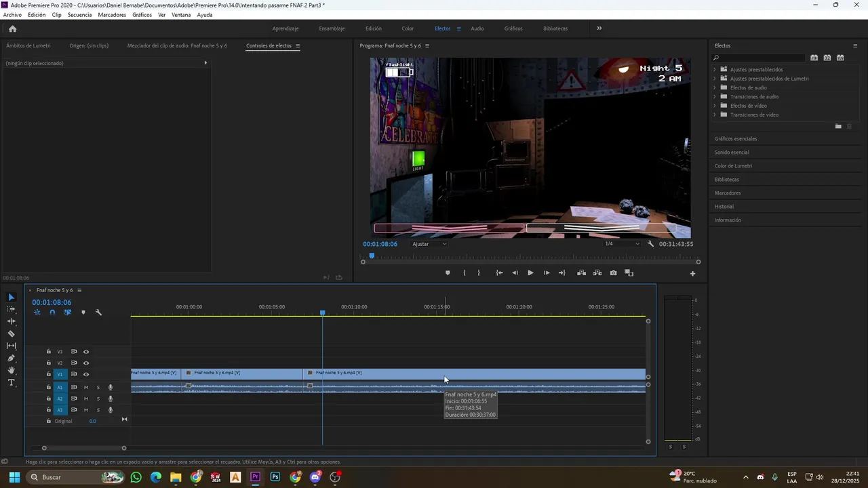The height and width of the screenshot is (488, 868).
Task: Hide track V3 output
Action: [x=86, y=352]
